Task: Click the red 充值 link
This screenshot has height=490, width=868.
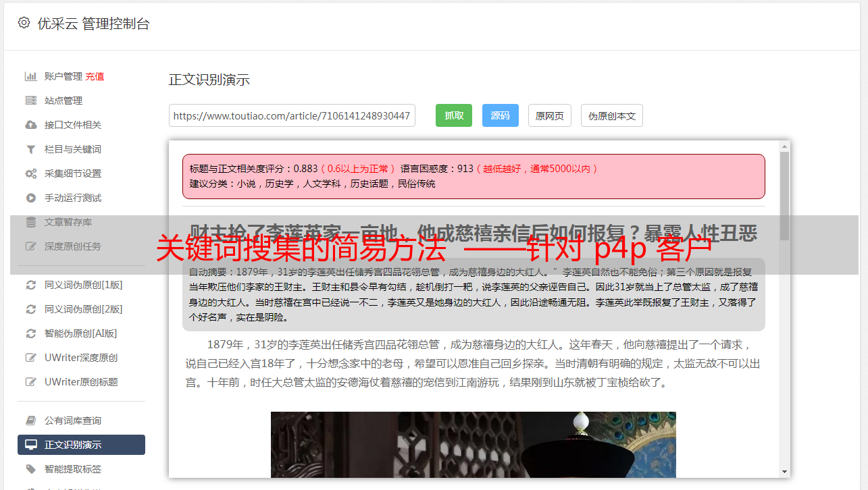Action: pos(95,76)
